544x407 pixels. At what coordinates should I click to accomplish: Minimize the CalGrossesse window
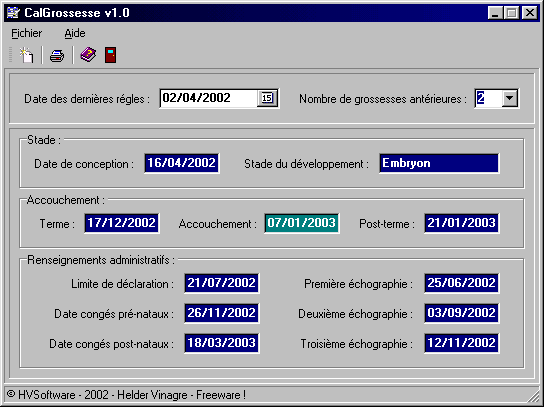[495, 13]
